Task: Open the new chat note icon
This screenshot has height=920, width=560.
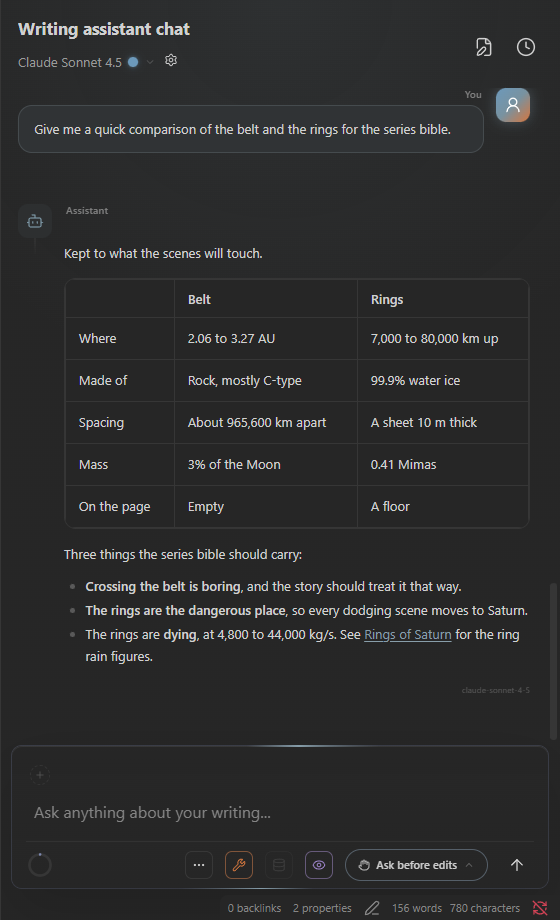Action: click(484, 47)
